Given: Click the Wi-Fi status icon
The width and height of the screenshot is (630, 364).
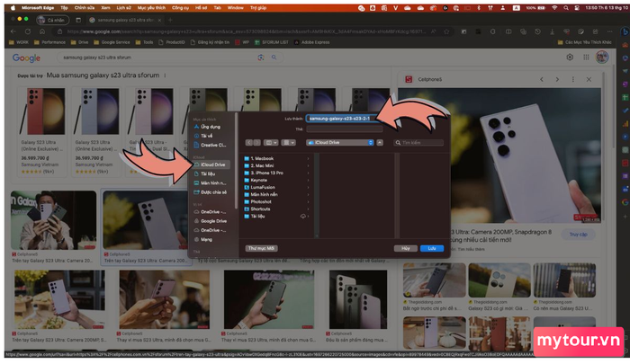Looking at the screenshot, I should coord(554,7).
